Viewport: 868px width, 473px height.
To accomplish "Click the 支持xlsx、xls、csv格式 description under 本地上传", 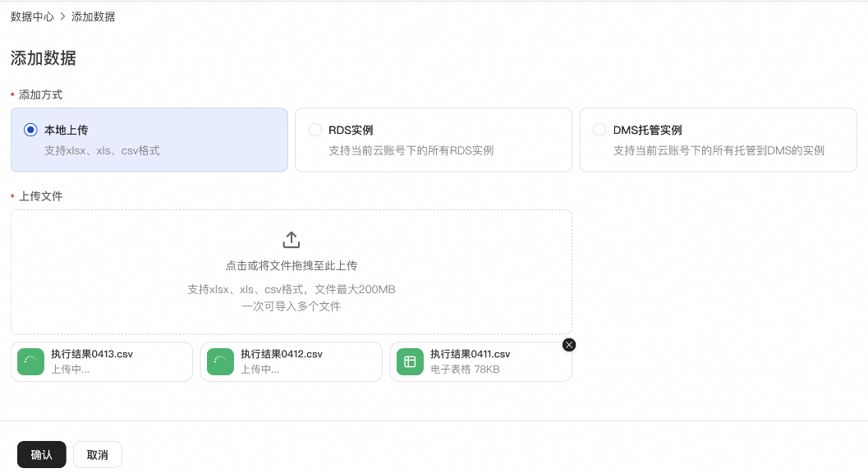I will click(102, 150).
